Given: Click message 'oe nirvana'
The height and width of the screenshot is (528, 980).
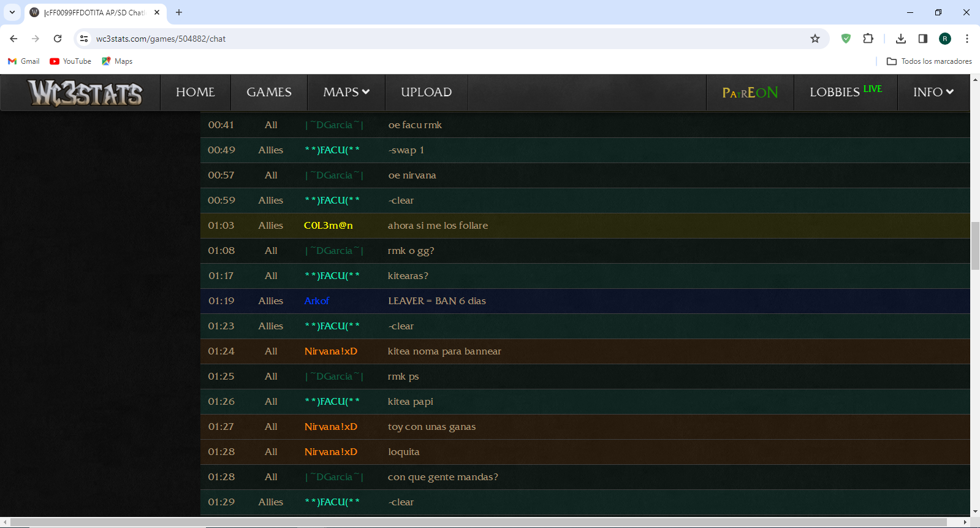Looking at the screenshot, I should point(412,175).
